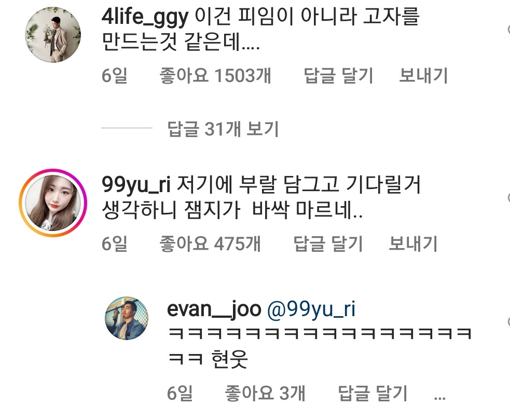Open 99yu_ri story profile picture

coord(53,203)
